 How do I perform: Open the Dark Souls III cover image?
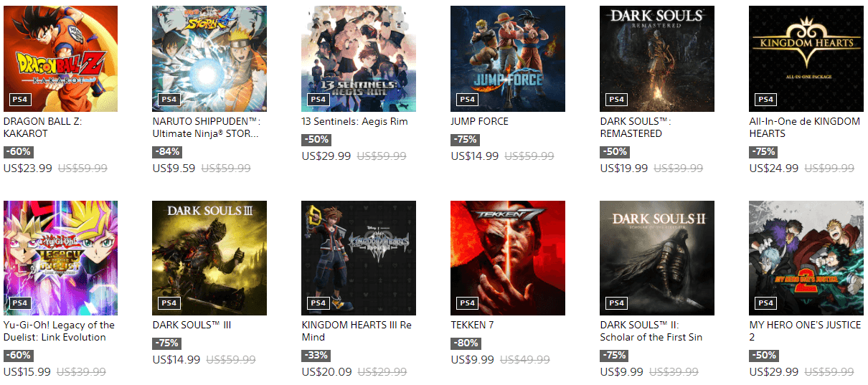point(209,258)
